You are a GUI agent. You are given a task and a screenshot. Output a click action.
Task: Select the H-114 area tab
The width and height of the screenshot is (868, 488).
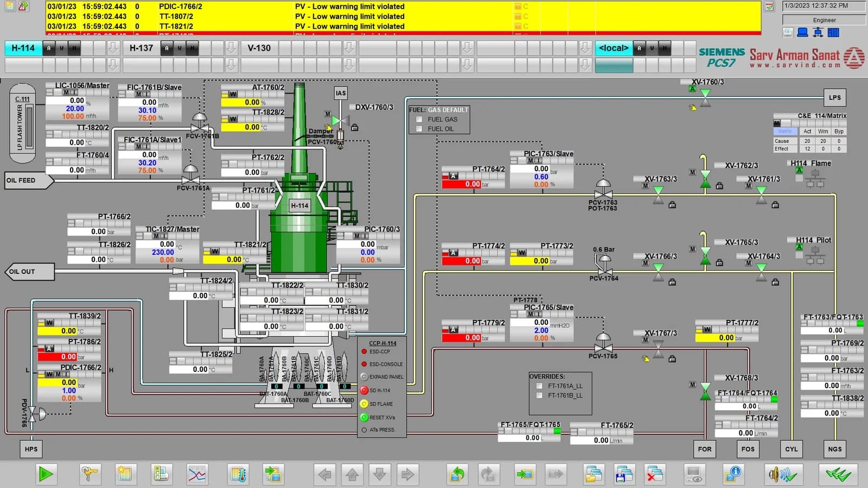(x=23, y=48)
